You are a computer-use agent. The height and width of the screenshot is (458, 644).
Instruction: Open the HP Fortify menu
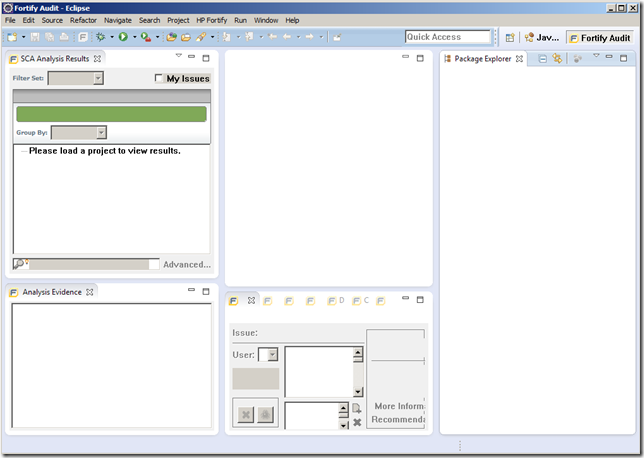pos(211,20)
